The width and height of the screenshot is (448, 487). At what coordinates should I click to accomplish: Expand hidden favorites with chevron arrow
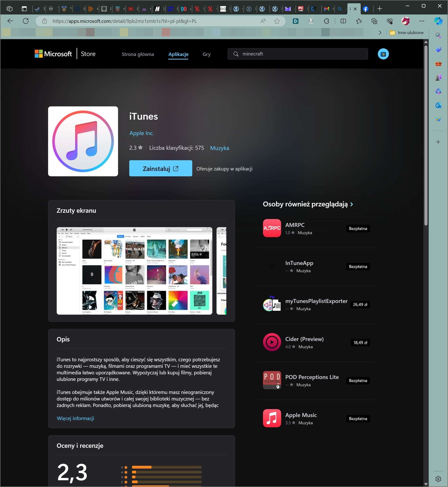(x=380, y=32)
